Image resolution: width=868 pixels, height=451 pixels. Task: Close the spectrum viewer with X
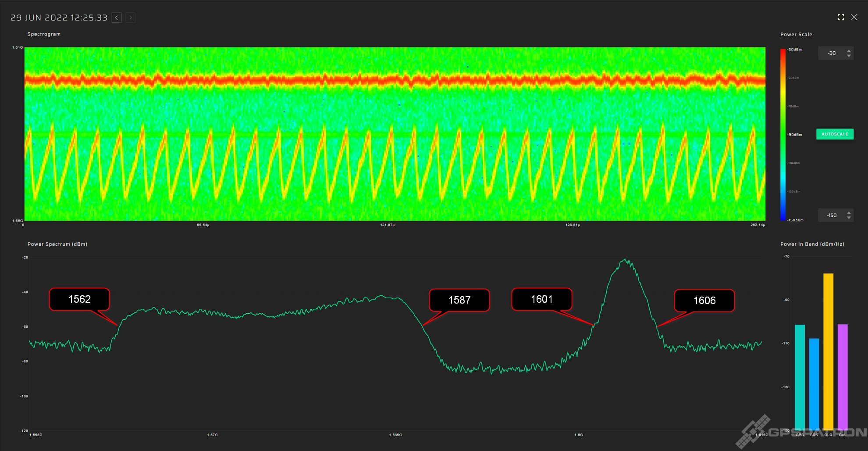point(854,17)
